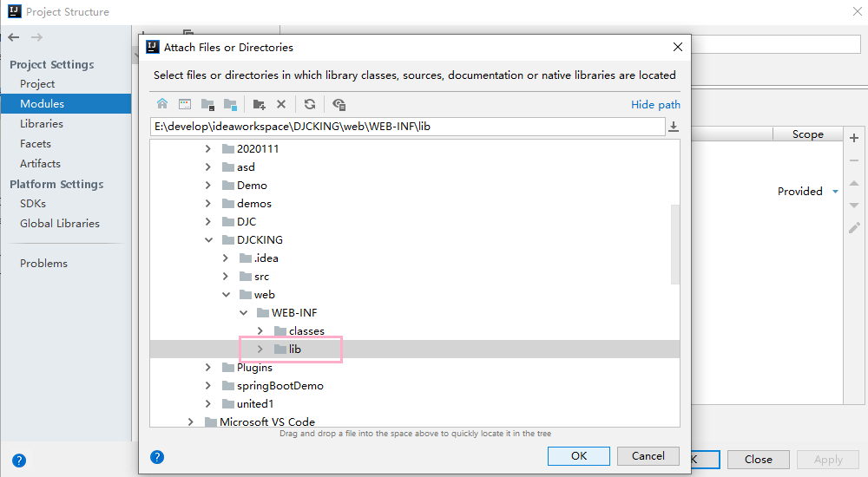The height and width of the screenshot is (477, 868).
Task: Open Problems section
Action: [x=43, y=263]
